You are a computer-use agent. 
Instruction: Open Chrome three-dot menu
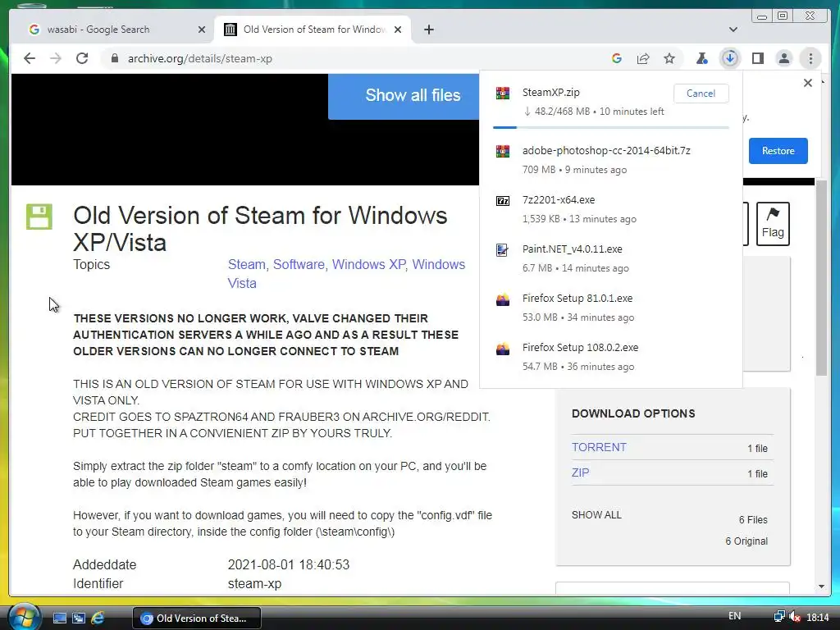point(810,58)
